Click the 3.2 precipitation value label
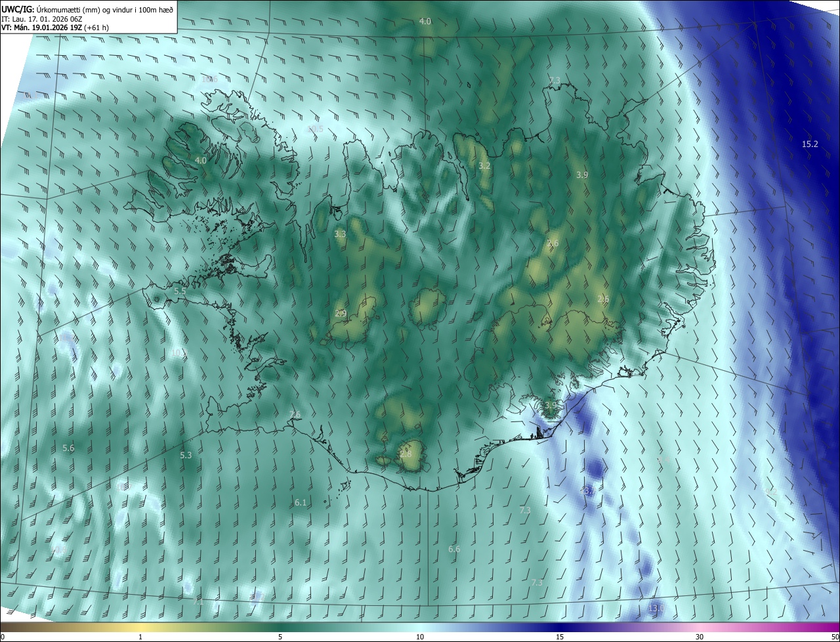The width and height of the screenshot is (840, 642). 484,166
